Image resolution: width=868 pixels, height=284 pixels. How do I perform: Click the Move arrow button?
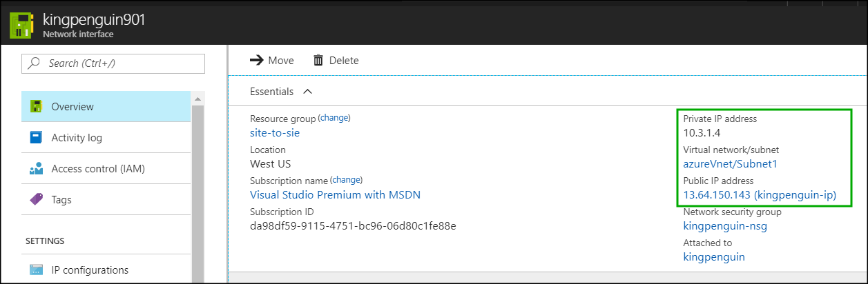[271, 61]
